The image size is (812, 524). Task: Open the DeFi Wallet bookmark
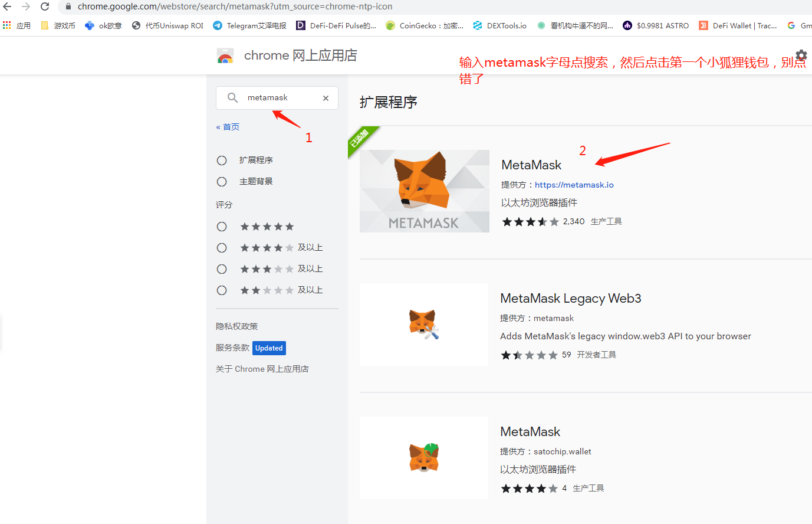pos(738,25)
